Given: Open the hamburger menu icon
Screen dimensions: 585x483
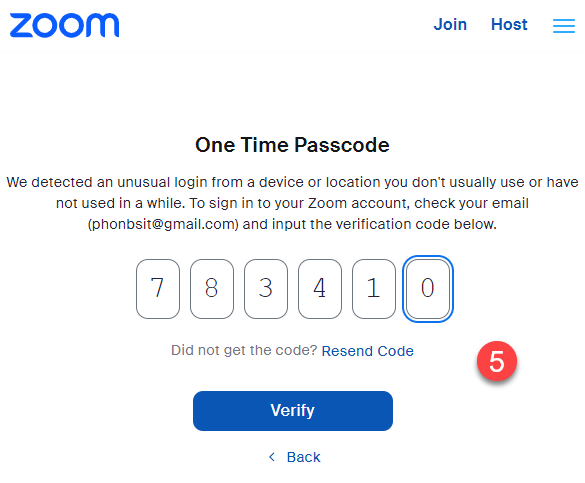Looking at the screenshot, I should (564, 26).
